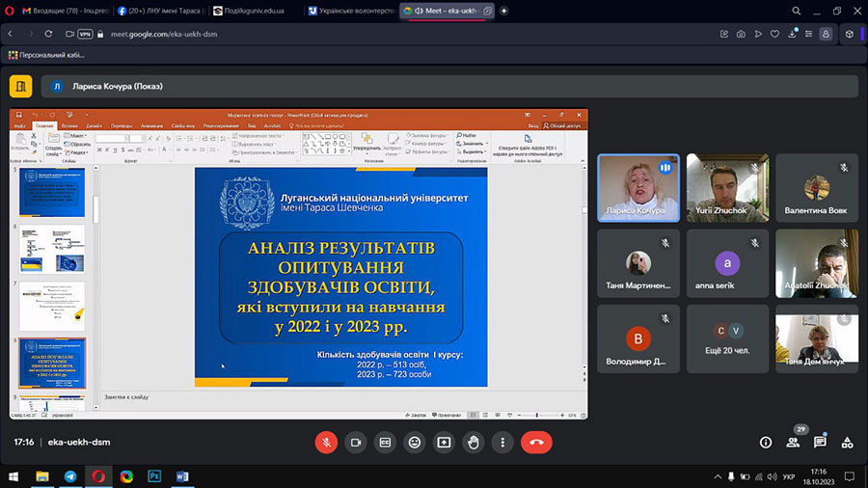This screenshot has width=868, height=488.
Task: Click the present screen icon
Action: tap(444, 442)
